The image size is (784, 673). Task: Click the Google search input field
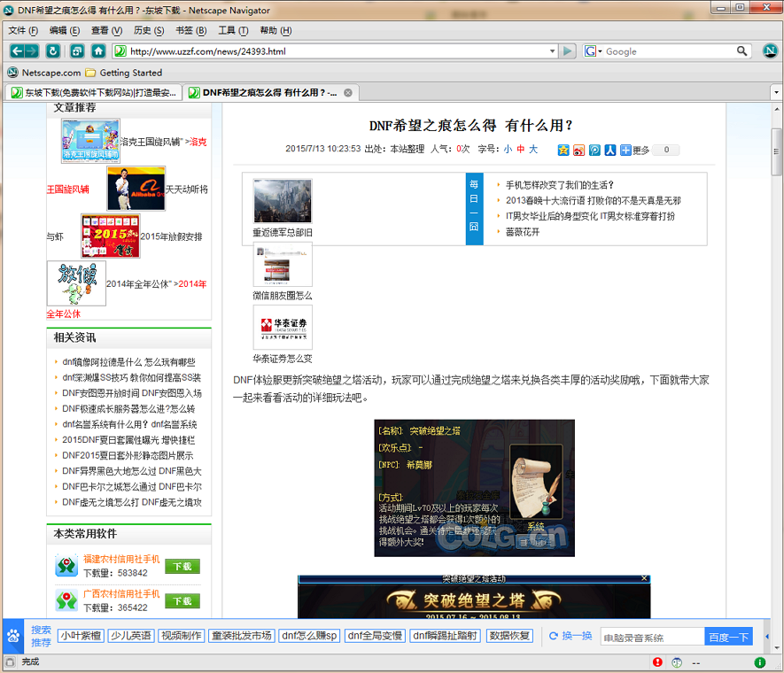(x=669, y=51)
